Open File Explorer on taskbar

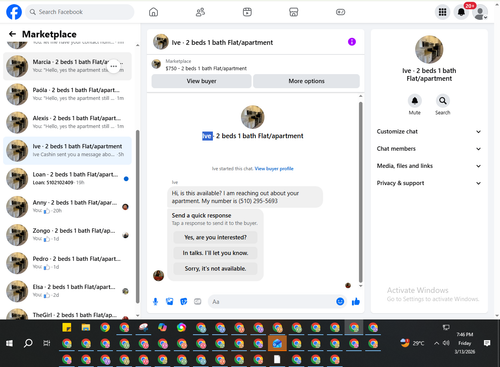point(86,328)
